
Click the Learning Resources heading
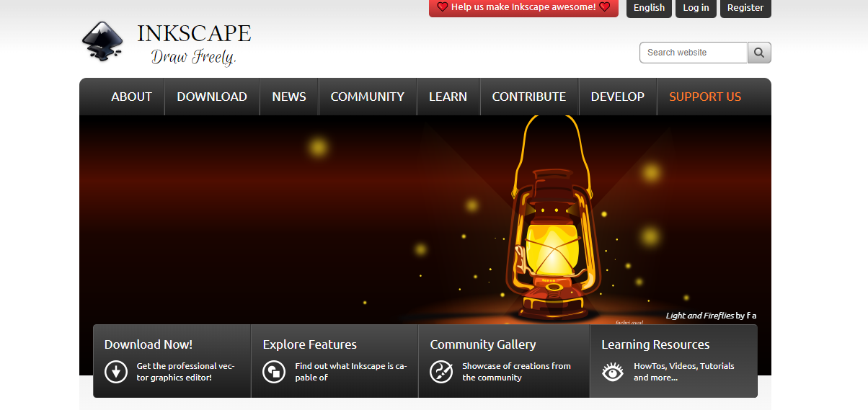point(656,344)
